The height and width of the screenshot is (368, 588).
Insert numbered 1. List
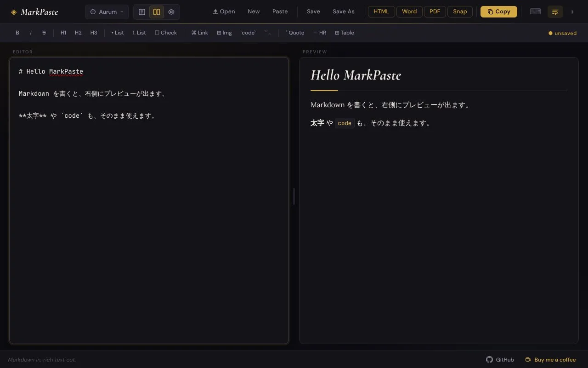139,33
